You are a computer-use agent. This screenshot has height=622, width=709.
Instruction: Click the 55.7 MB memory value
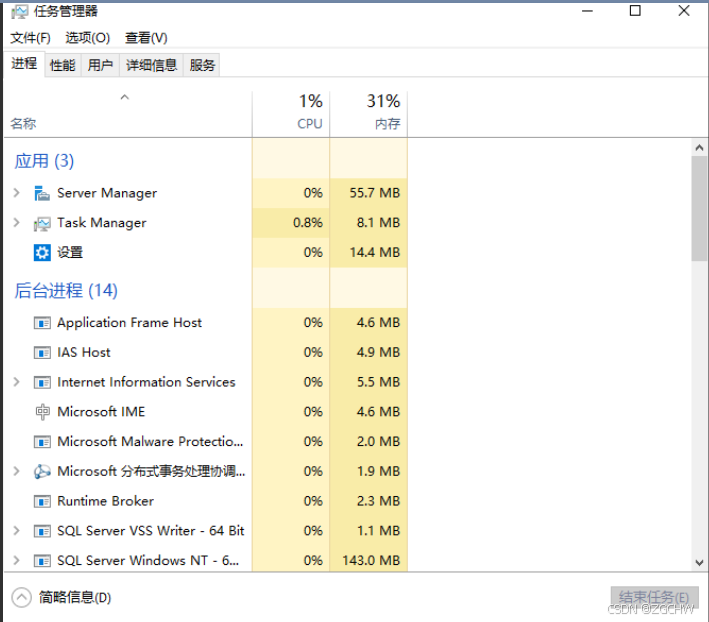point(375,193)
